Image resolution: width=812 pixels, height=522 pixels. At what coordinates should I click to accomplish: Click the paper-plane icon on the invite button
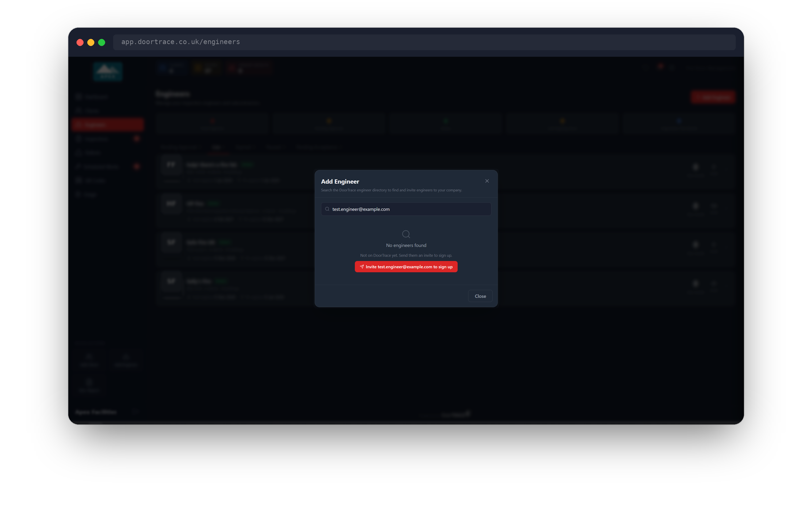point(362,267)
